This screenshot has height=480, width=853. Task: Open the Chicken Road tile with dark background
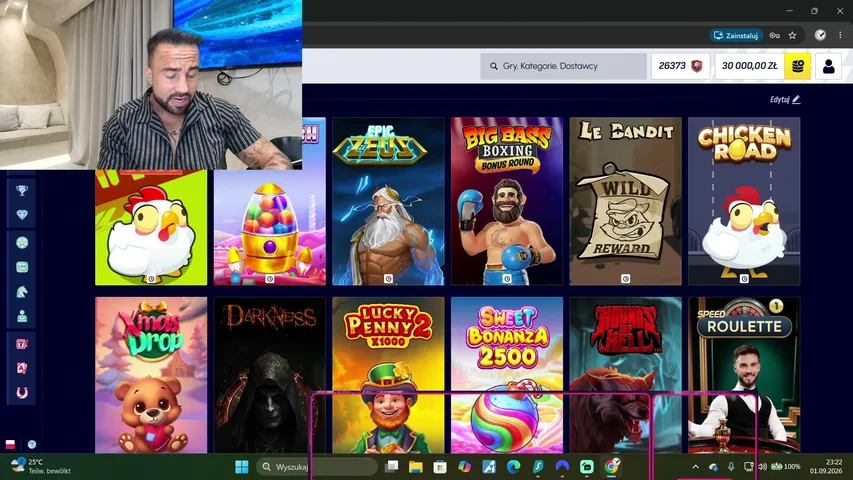pyautogui.click(x=744, y=201)
